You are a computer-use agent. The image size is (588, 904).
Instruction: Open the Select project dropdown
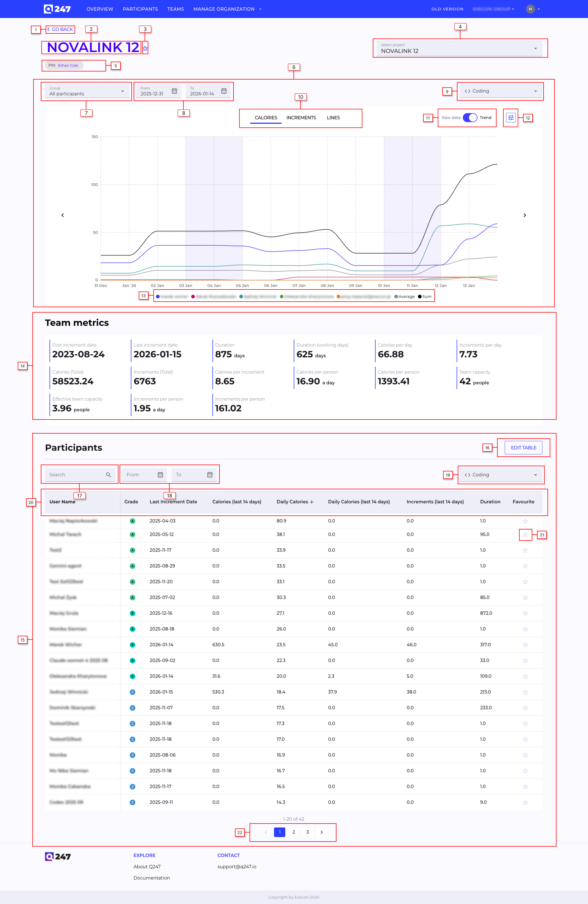click(x=460, y=48)
